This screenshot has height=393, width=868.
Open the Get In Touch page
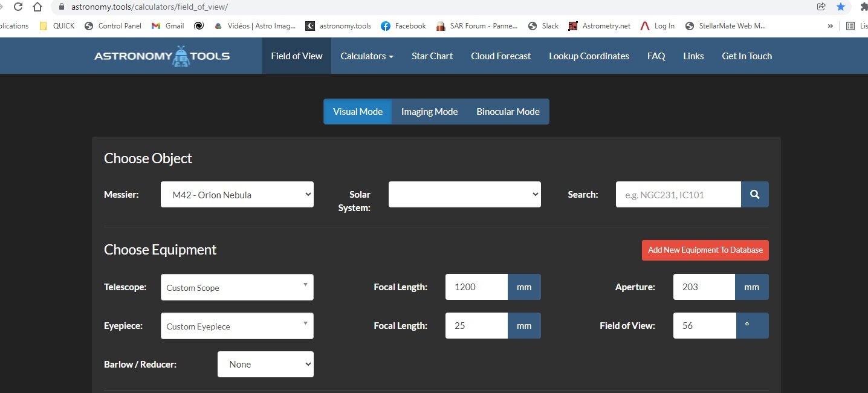747,56
